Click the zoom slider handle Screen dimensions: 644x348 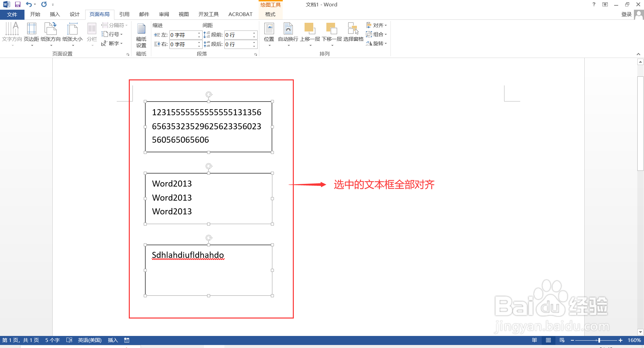click(599, 340)
